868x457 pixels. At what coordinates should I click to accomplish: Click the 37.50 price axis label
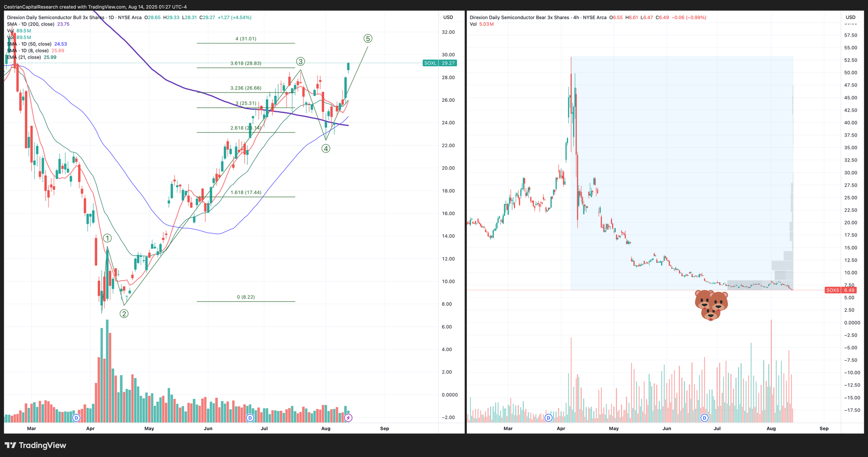(851, 135)
